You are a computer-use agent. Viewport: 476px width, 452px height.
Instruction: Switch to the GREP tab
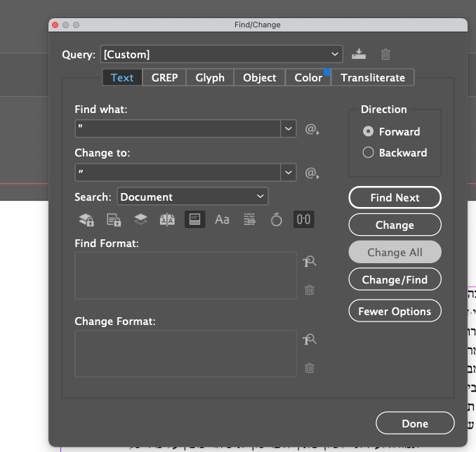pos(164,78)
